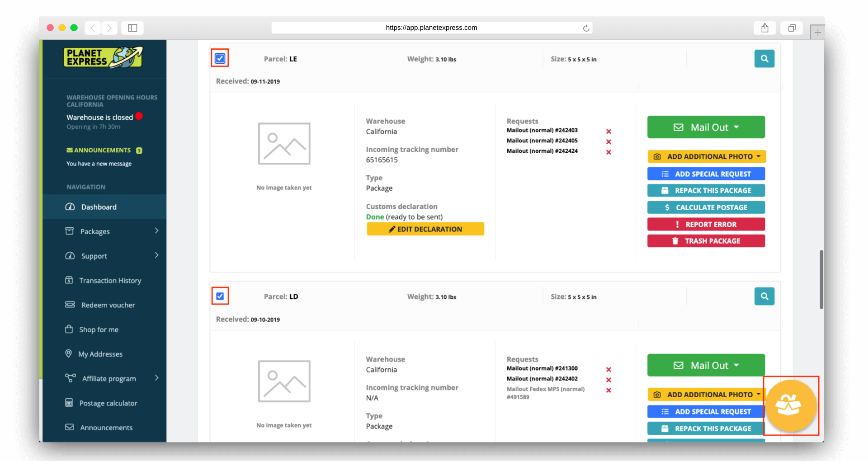
Task: Uncheck the parcel LE selection checkbox
Action: click(220, 58)
